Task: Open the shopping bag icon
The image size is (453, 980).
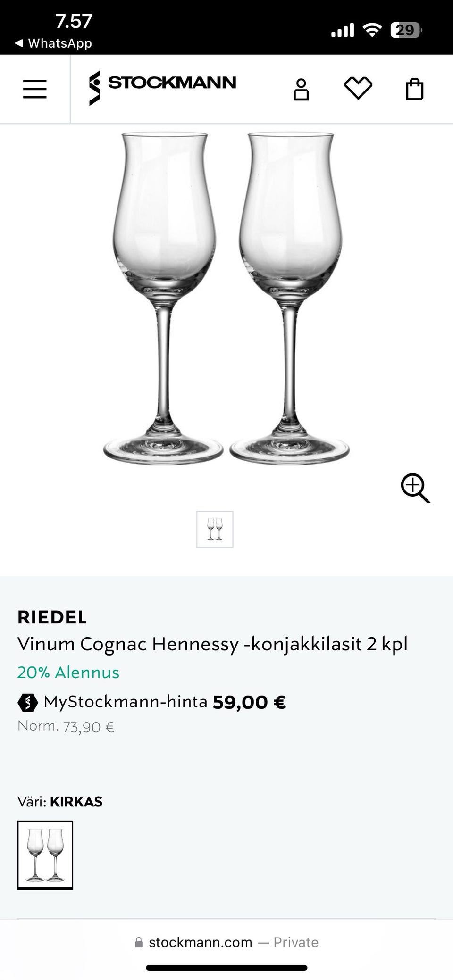Action: coord(415,89)
